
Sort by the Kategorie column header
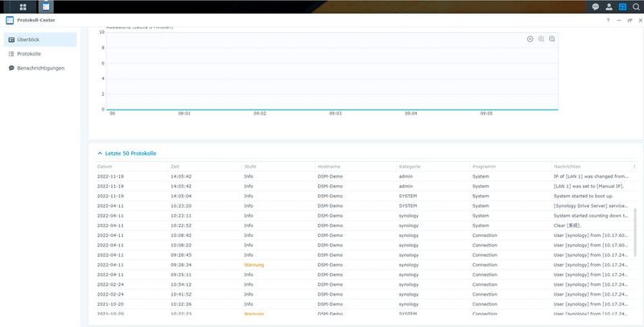point(410,167)
